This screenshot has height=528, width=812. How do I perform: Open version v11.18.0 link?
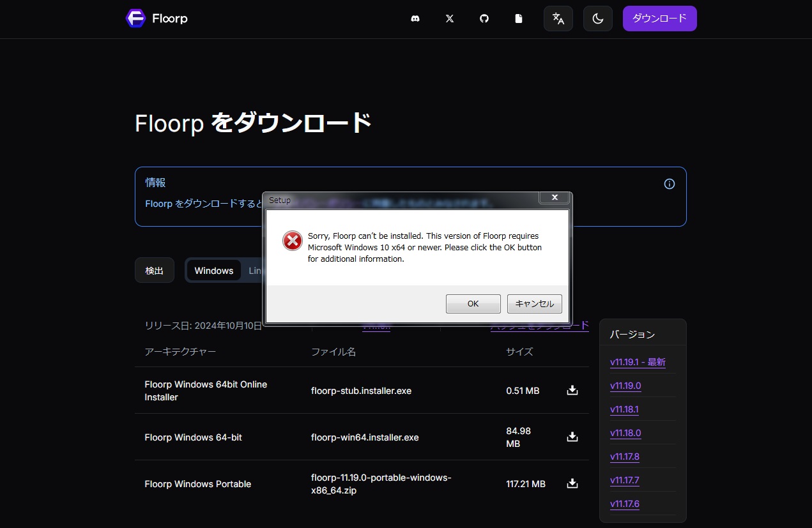point(625,433)
